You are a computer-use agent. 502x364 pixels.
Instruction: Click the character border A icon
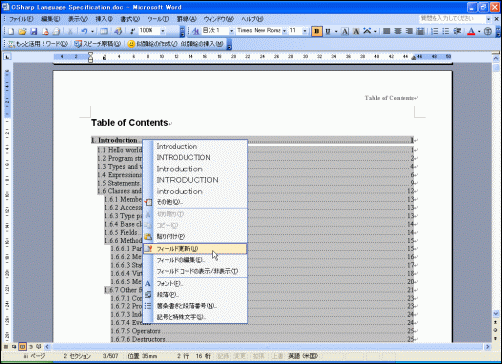click(x=345, y=31)
